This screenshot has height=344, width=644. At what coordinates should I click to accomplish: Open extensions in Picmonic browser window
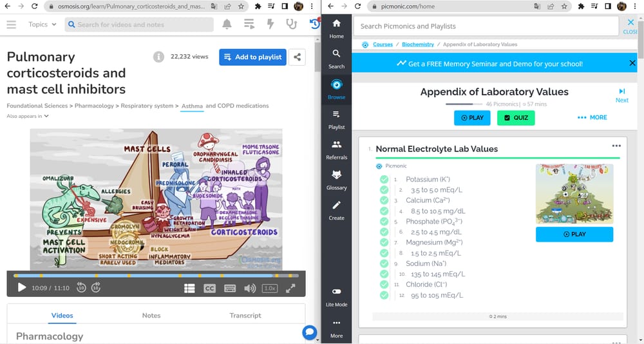[581, 6]
